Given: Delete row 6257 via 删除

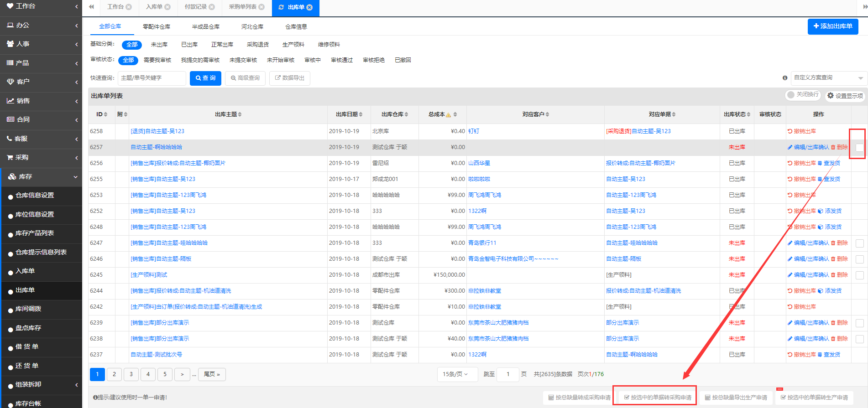Looking at the screenshot, I should pyautogui.click(x=840, y=147).
